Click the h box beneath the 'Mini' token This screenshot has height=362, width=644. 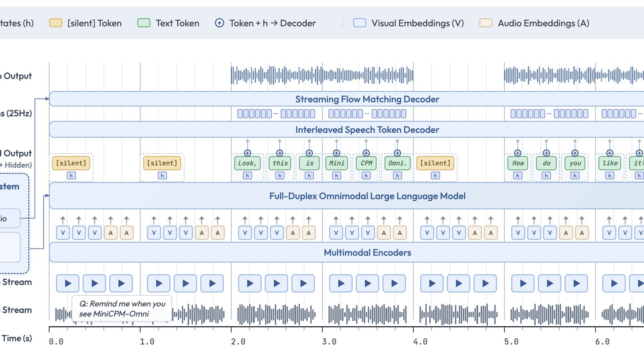tap(336, 175)
